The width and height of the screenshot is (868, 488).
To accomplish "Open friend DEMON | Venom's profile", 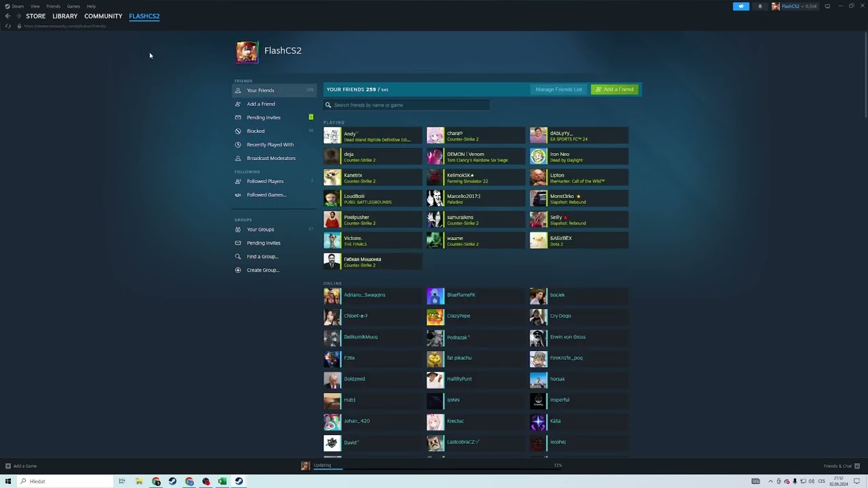I will (475, 157).
